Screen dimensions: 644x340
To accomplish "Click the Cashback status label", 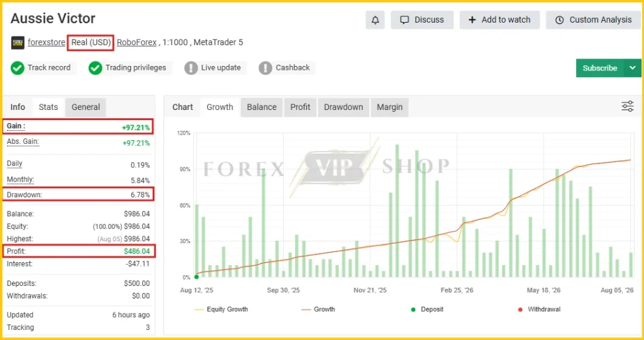I will [293, 68].
